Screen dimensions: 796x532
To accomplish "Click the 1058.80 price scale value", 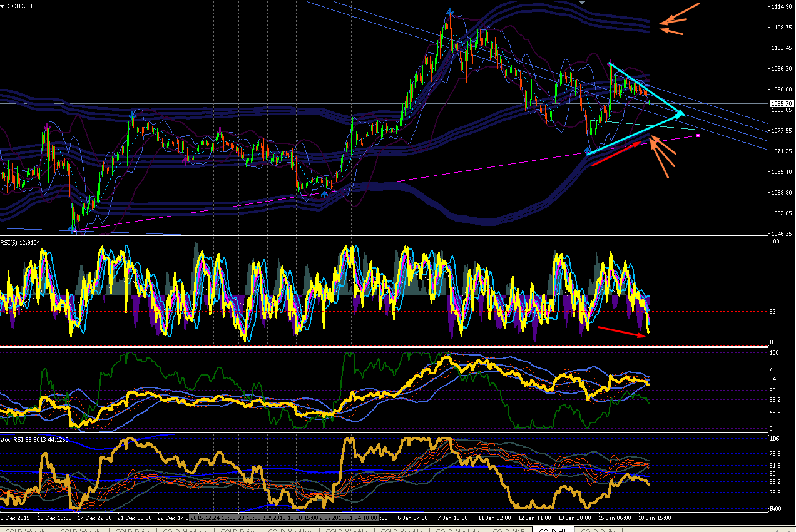I will pos(782,193).
